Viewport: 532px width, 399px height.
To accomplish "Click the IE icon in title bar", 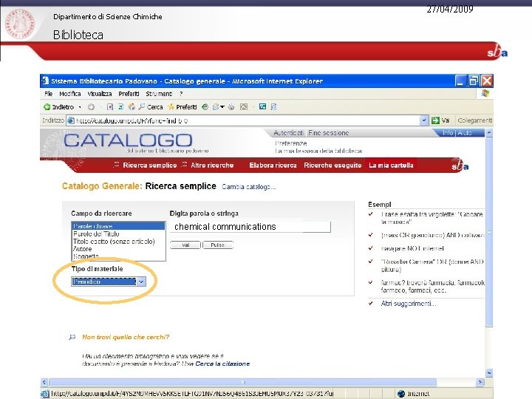I will click(x=45, y=81).
